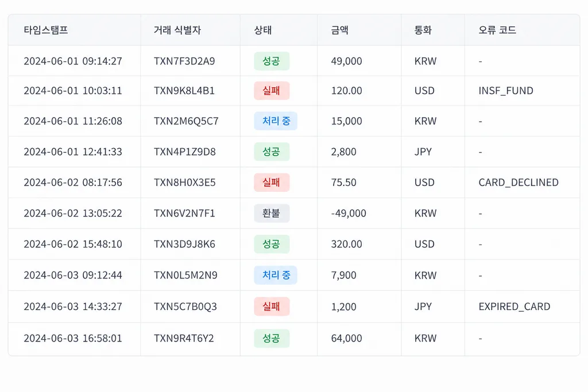Click the amount 15,000
Screen dimensions: 588x392
(346, 121)
